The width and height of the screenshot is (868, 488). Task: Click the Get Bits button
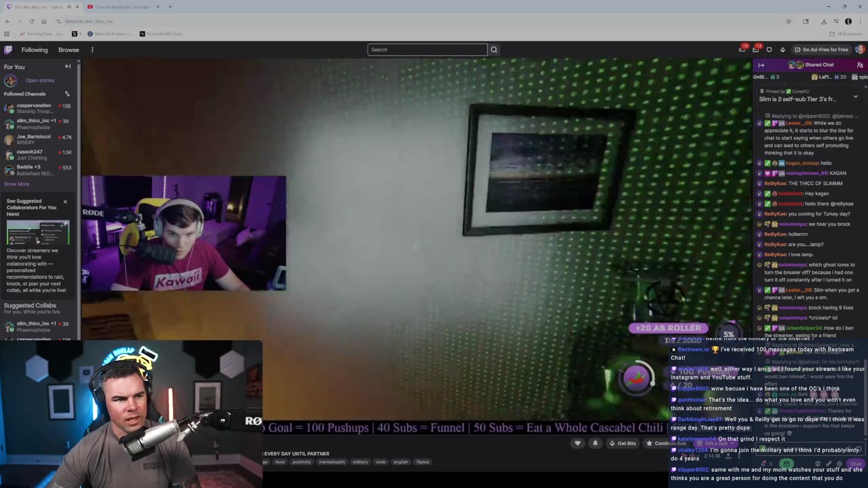click(x=623, y=443)
